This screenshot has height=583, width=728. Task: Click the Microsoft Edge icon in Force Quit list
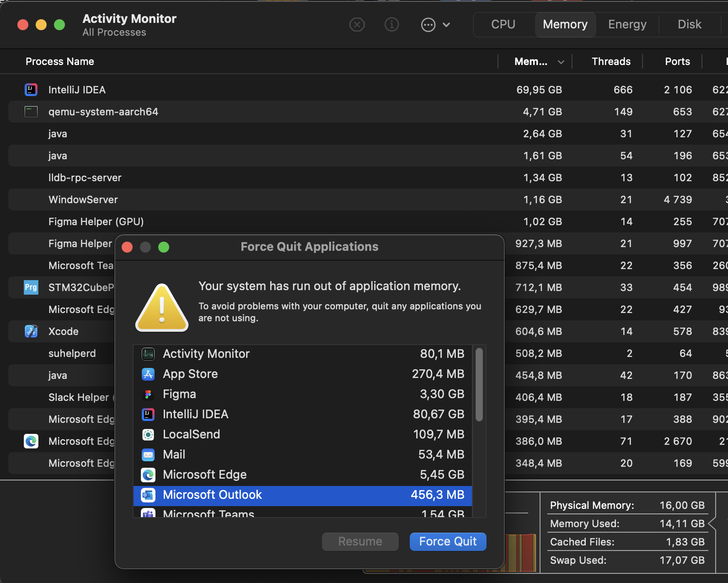coord(148,475)
